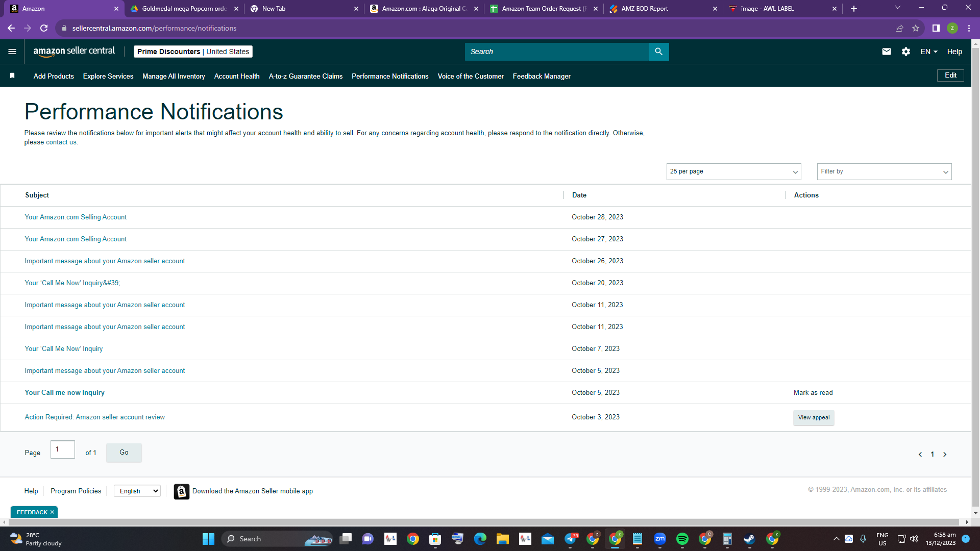Switch to the AMZ EOD Report tab
This screenshot has width=980, height=551.
[664, 9]
